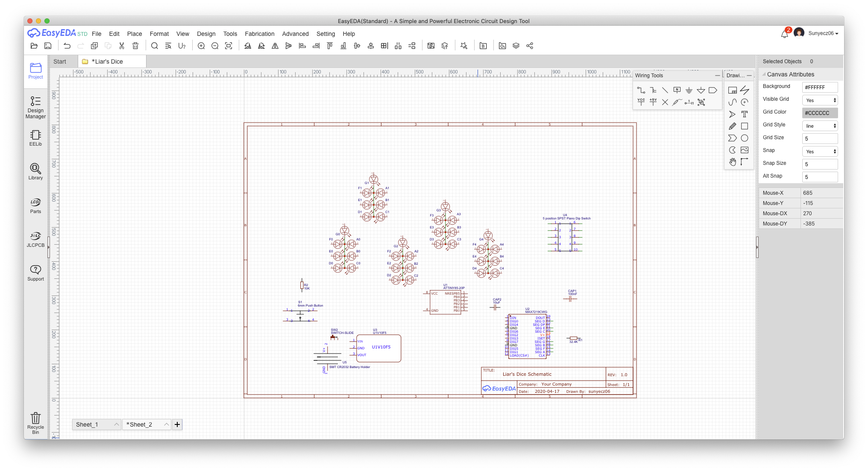The width and height of the screenshot is (868, 471).
Task: Choose the GND ground symbol tool
Action: pos(689,90)
